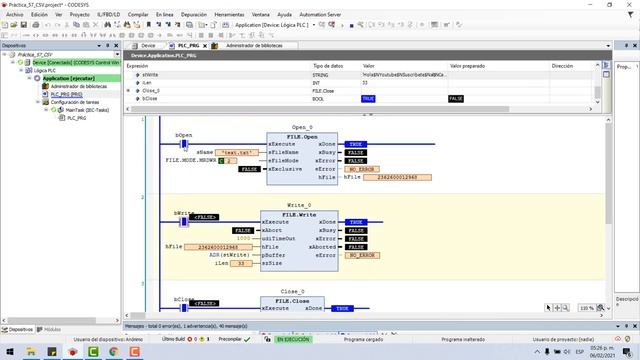Open the green C app on taskbar
640x360 pixels.
93,351
